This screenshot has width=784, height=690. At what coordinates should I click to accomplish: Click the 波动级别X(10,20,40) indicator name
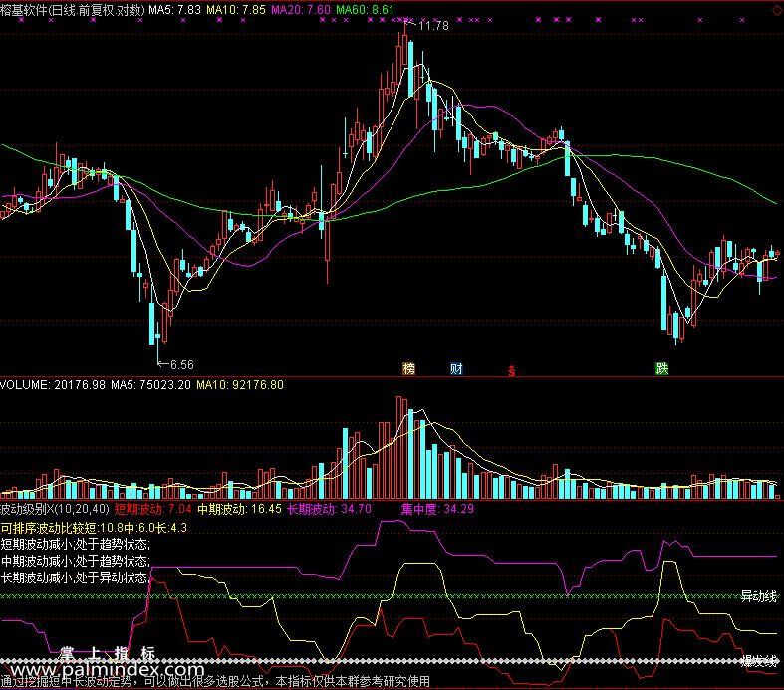pyautogui.click(x=55, y=509)
